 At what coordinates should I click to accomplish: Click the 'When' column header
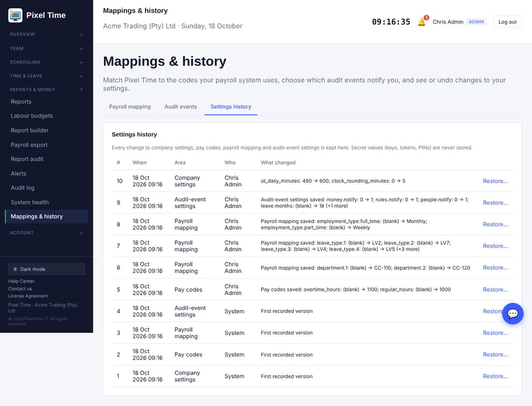(139, 163)
